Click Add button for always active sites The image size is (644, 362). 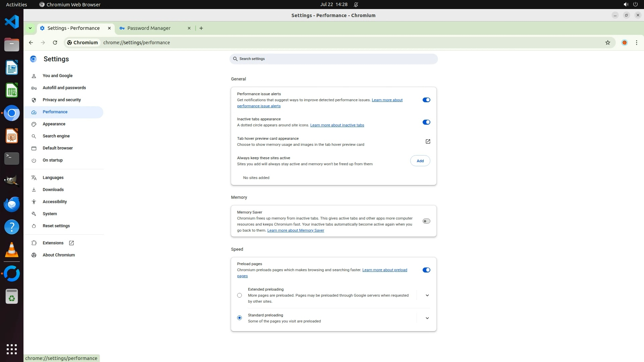pyautogui.click(x=420, y=161)
